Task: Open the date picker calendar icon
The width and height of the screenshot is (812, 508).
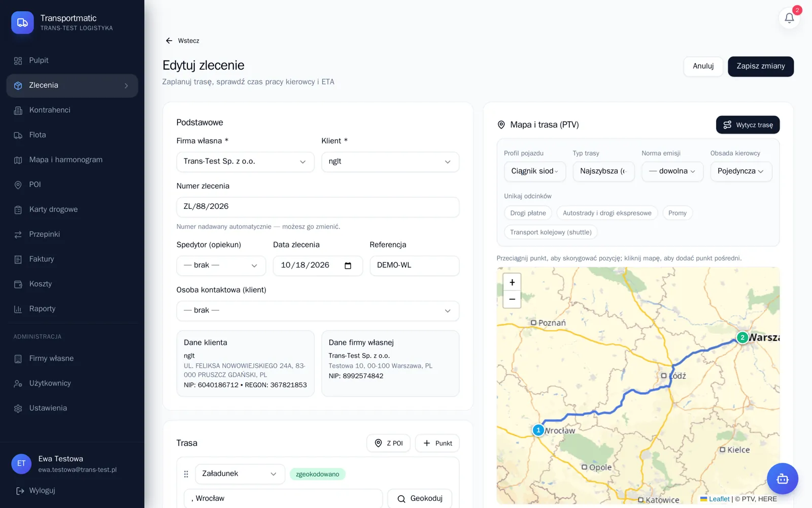Action: pos(348,266)
